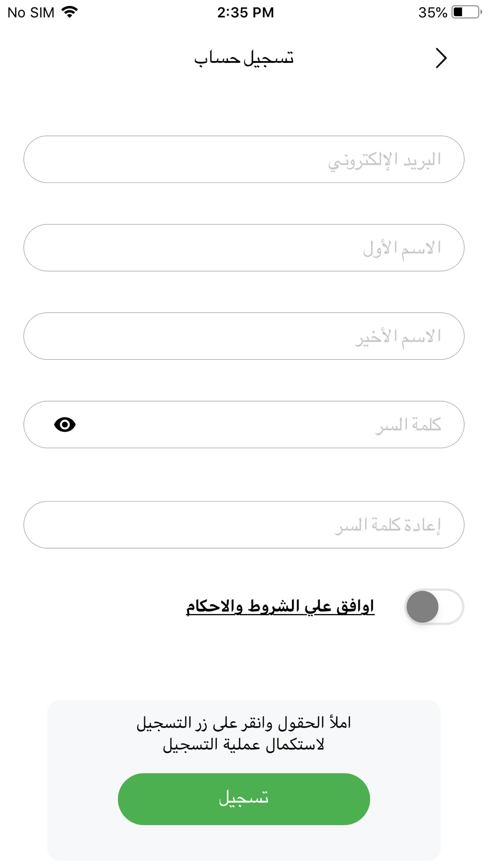Focus the البريد الإلكتروني email field

tap(244, 160)
